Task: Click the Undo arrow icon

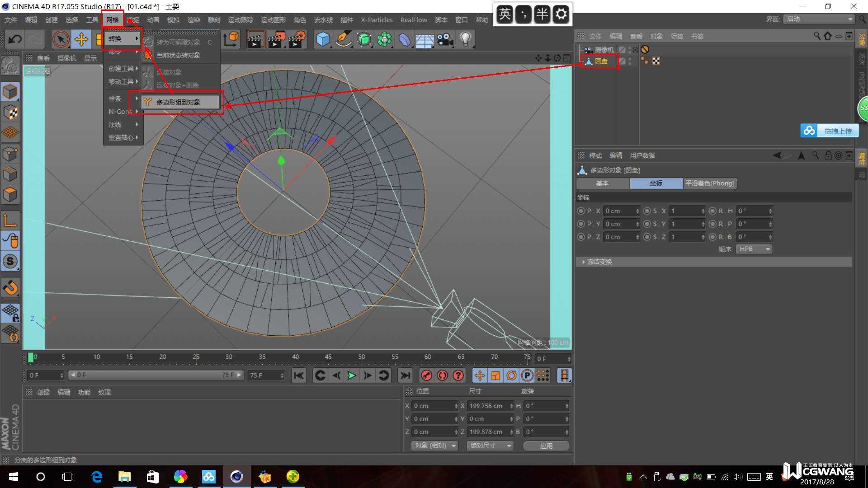Action: [x=15, y=40]
